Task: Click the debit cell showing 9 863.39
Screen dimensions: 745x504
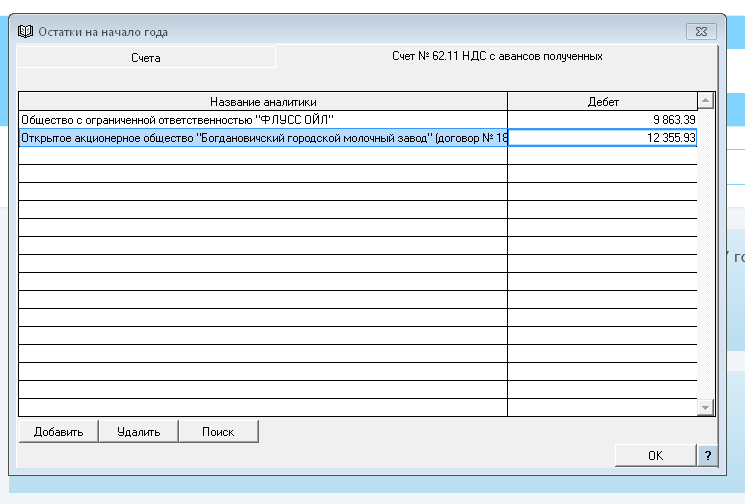Action: [602, 120]
